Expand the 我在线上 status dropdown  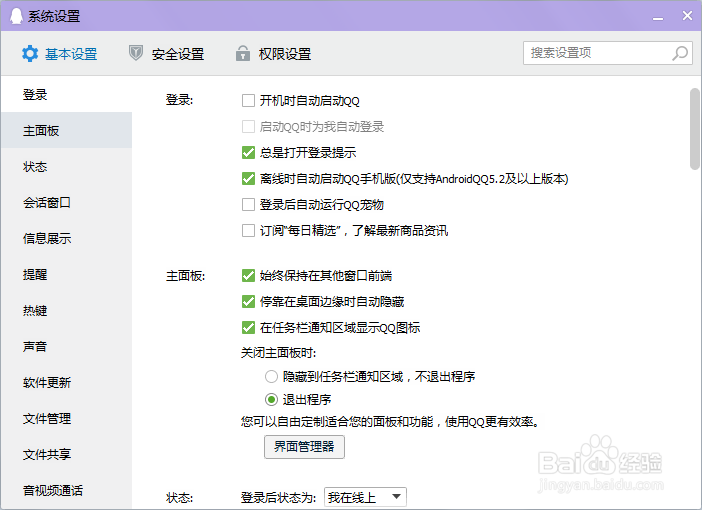[x=365, y=497]
